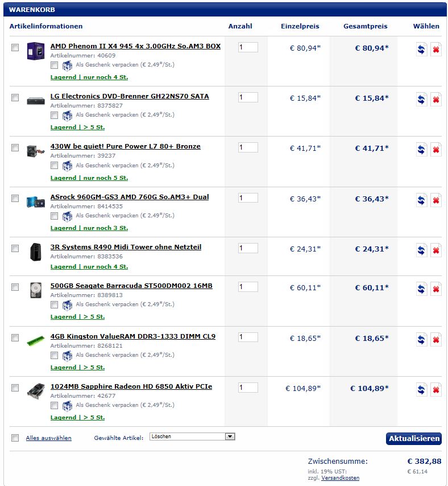448x486 pixels.
Task: Open AMD Phenom II X4 945 product link
Action: tap(136, 46)
